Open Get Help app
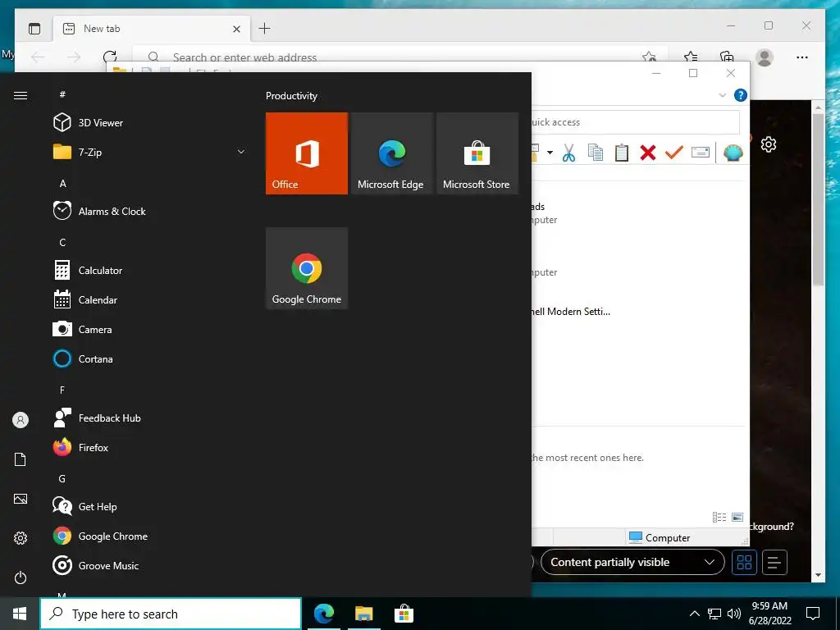 point(84,506)
